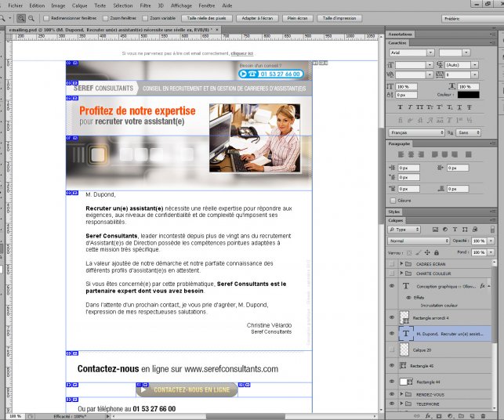Click Adapter à l'écran button
Viewport: 504px width, 420px height.
tap(257, 18)
